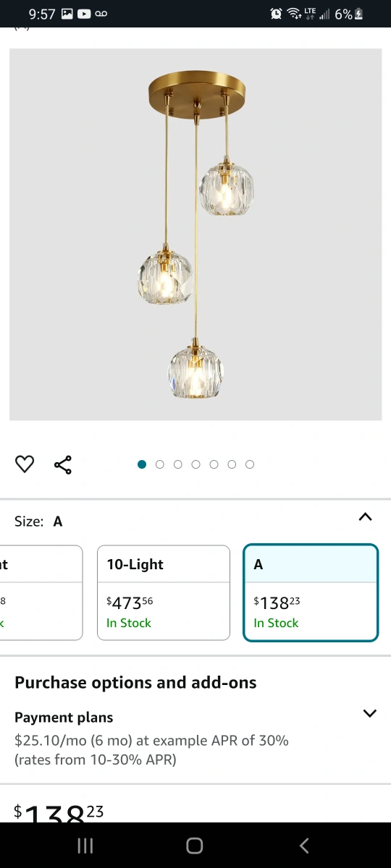Select the first image indicator dot
Screen dimensions: 391x868
click(142, 464)
